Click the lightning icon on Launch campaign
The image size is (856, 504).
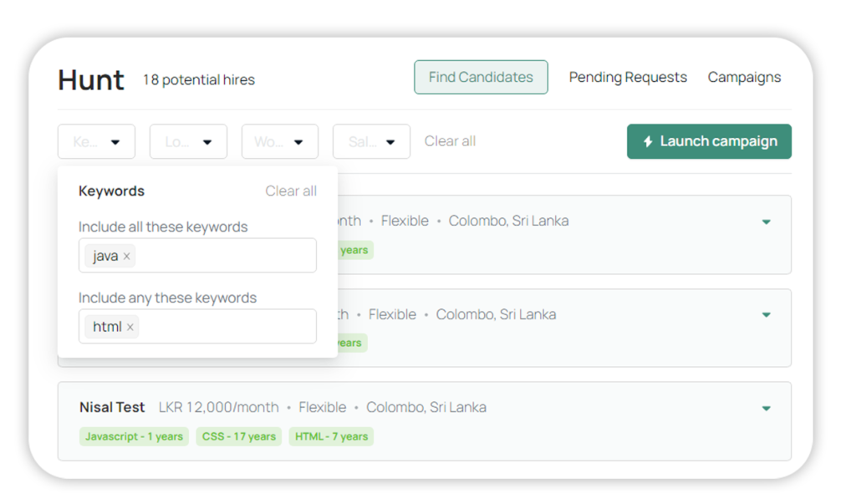pos(648,141)
